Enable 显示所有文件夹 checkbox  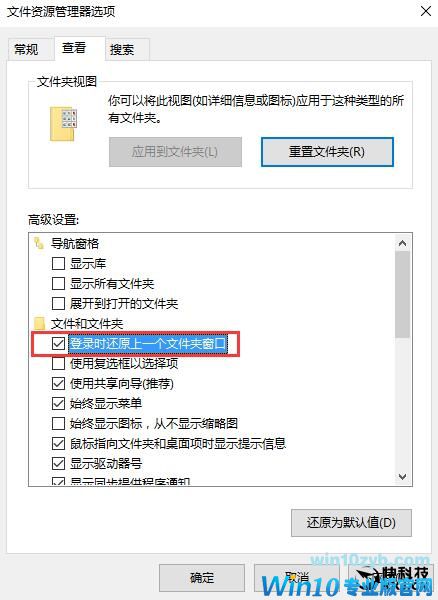58,284
